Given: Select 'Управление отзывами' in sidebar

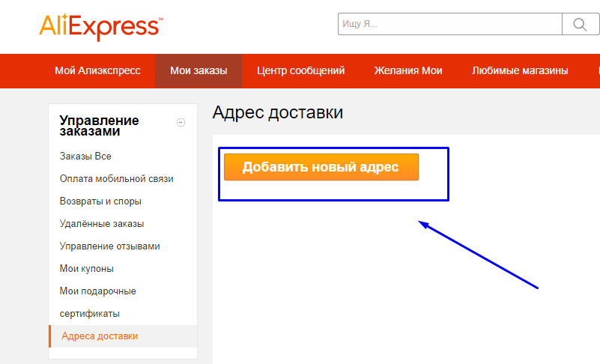Looking at the screenshot, I should pyautogui.click(x=110, y=246).
